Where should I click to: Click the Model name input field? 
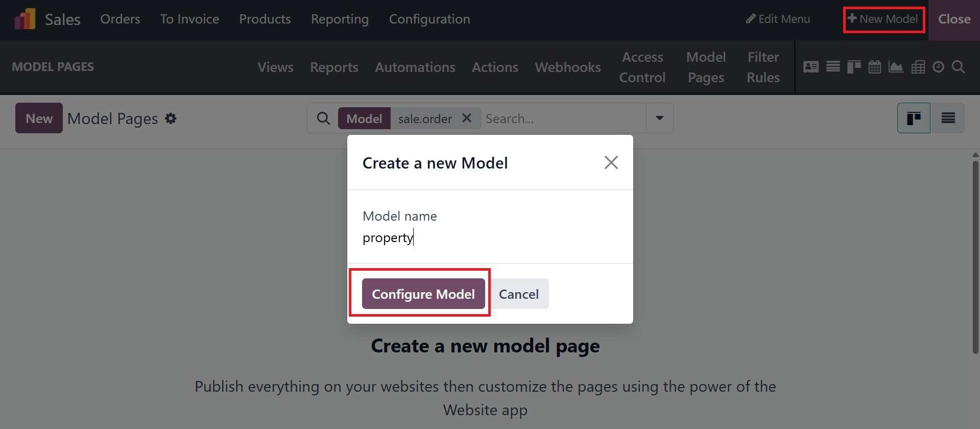pyautogui.click(x=489, y=238)
